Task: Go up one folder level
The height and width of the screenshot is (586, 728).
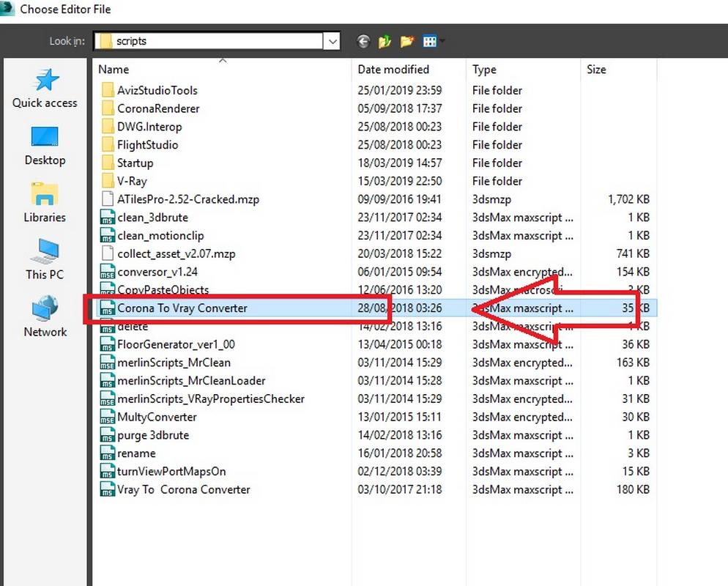Action: [385, 41]
